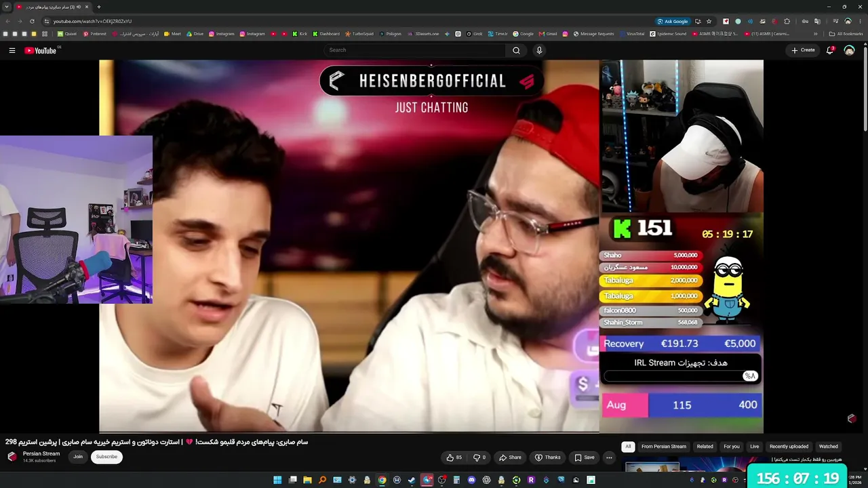Open the Persian Stream channel name link
This screenshot has height=488, width=868.
tap(41, 453)
